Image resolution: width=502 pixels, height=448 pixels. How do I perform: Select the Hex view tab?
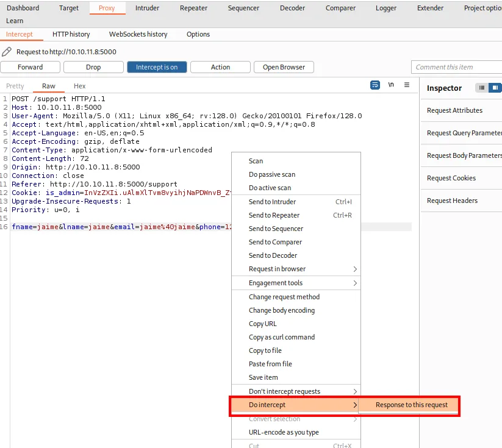80,86
